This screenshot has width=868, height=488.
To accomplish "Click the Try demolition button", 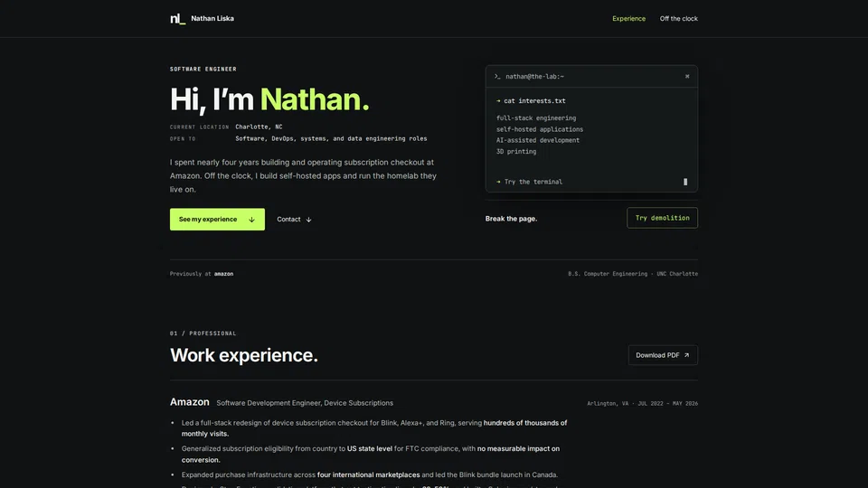I will pos(662,218).
